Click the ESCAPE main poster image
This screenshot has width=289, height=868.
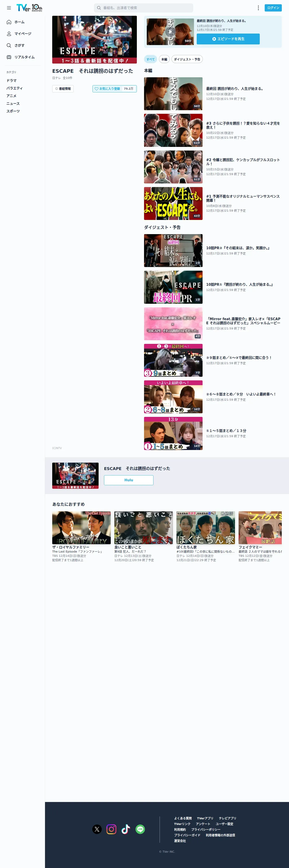click(95, 40)
